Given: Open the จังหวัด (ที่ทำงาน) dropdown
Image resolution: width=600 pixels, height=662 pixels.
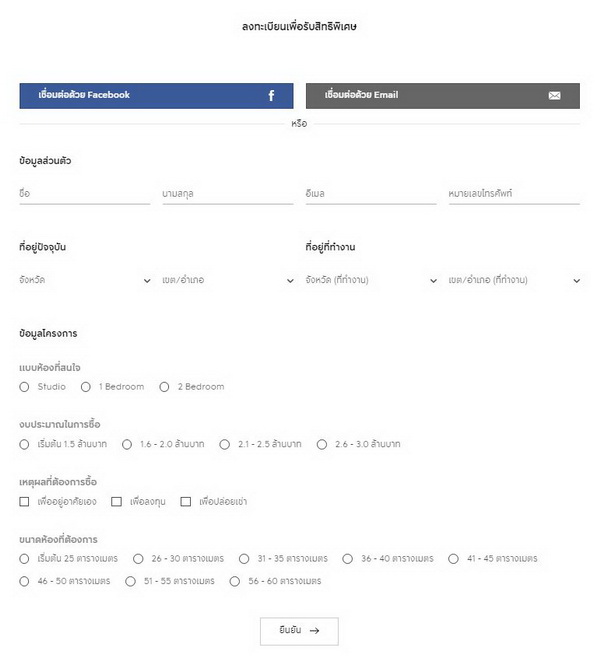Looking at the screenshot, I should click(x=371, y=281).
